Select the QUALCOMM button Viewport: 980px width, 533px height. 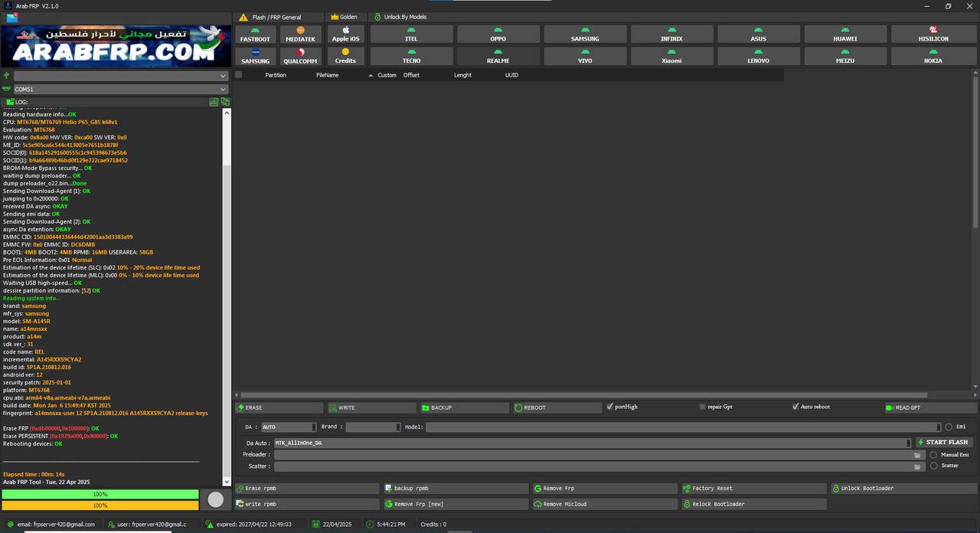pyautogui.click(x=300, y=57)
